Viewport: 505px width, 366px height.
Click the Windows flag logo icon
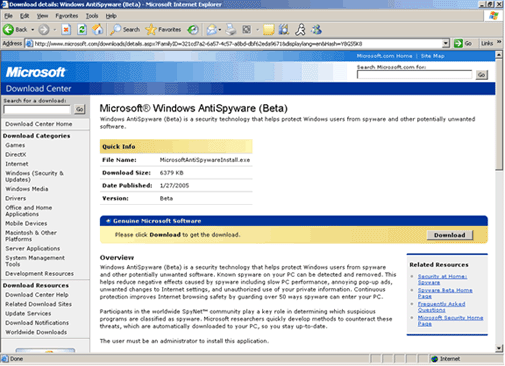point(494,15)
